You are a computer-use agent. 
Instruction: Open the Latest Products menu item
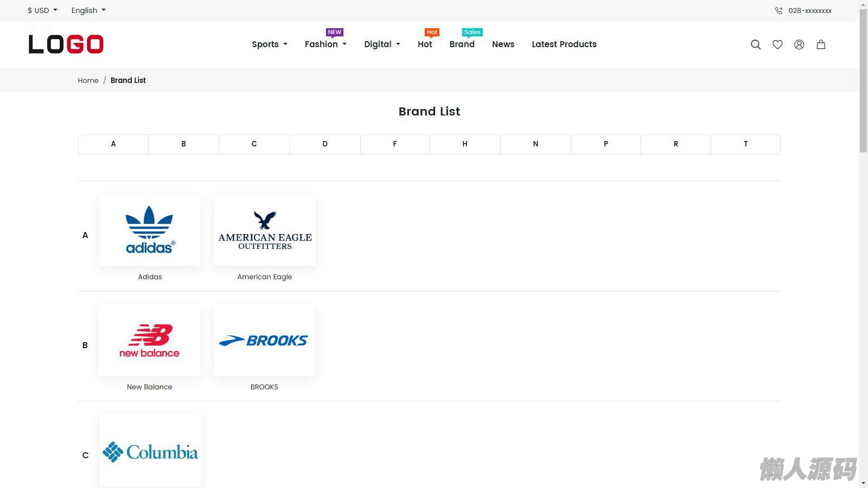click(564, 44)
